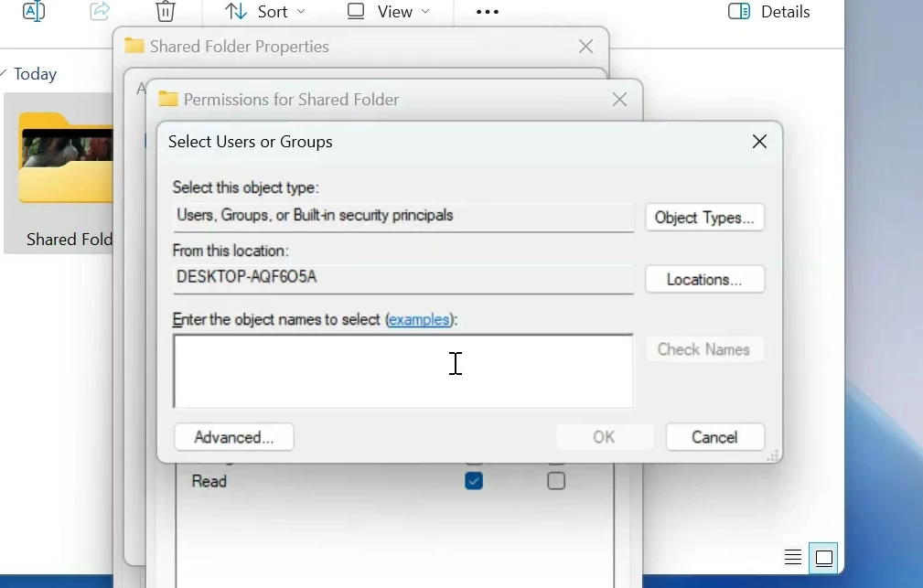923x588 pixels.
Task: Click the DESKTOP-AQF6O5A location field
Action: 403,277
